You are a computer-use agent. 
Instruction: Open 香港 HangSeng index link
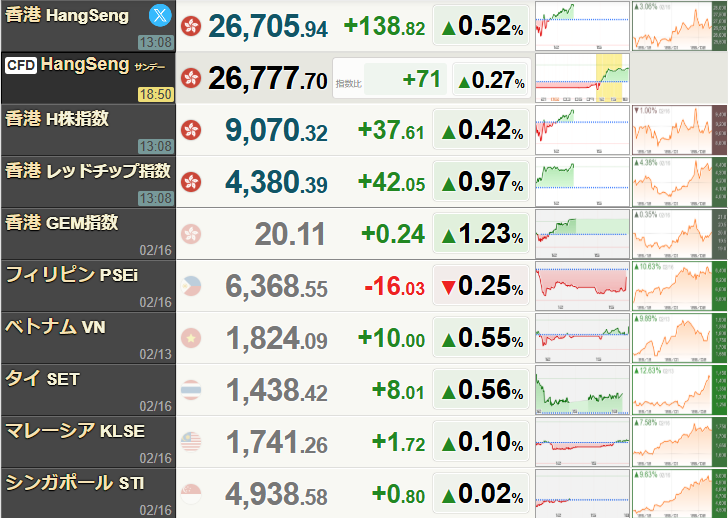click(x=67, y=15)
